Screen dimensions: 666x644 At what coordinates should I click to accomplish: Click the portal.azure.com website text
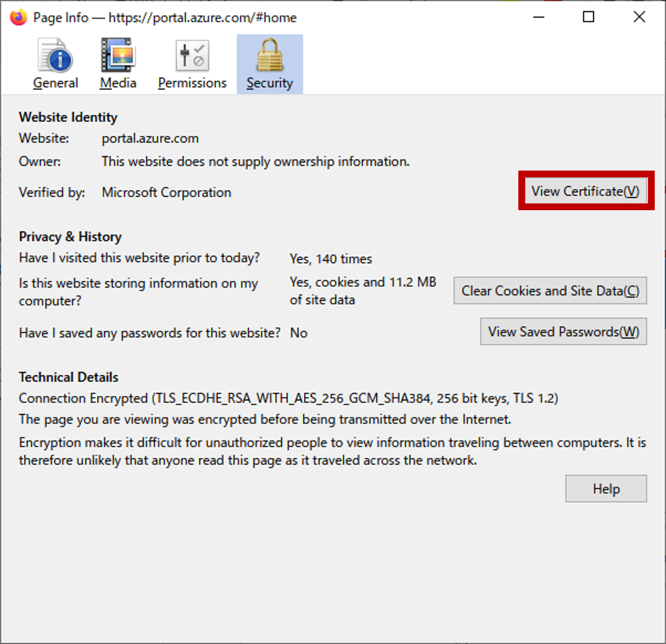pyautogui.click(x=150, y=138)
